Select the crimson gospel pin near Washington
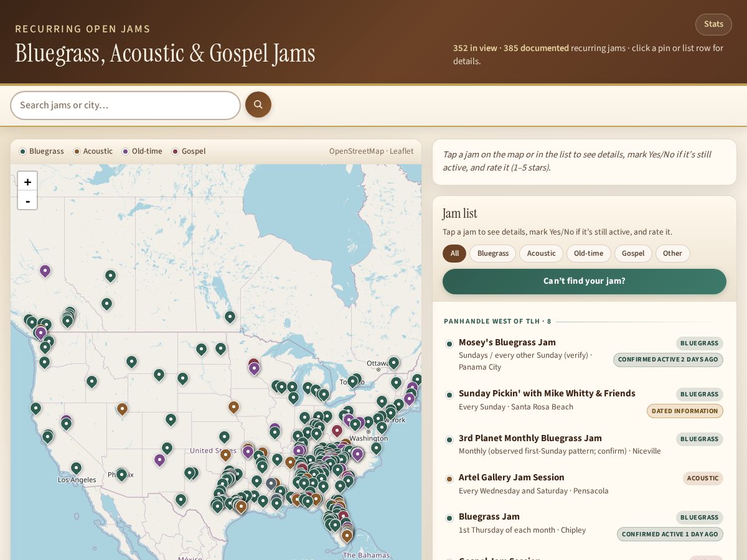This screenshot has width=747, height=560. click(x=337, y=431)
